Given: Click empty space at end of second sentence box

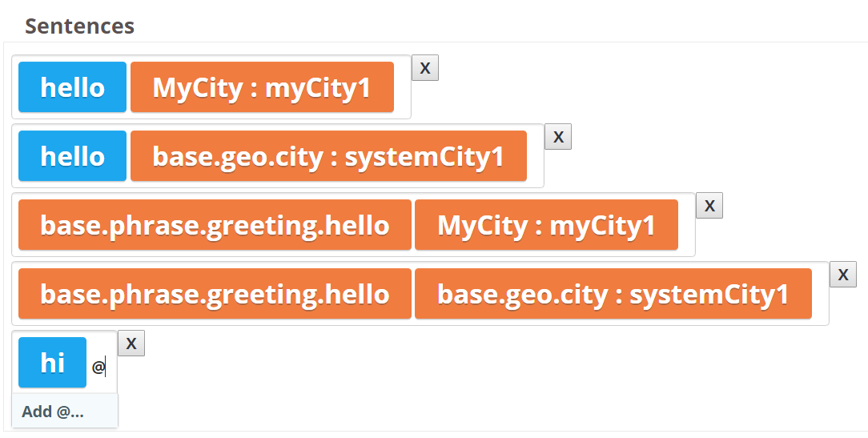Looking at the screenshot, I should [535, 155].
